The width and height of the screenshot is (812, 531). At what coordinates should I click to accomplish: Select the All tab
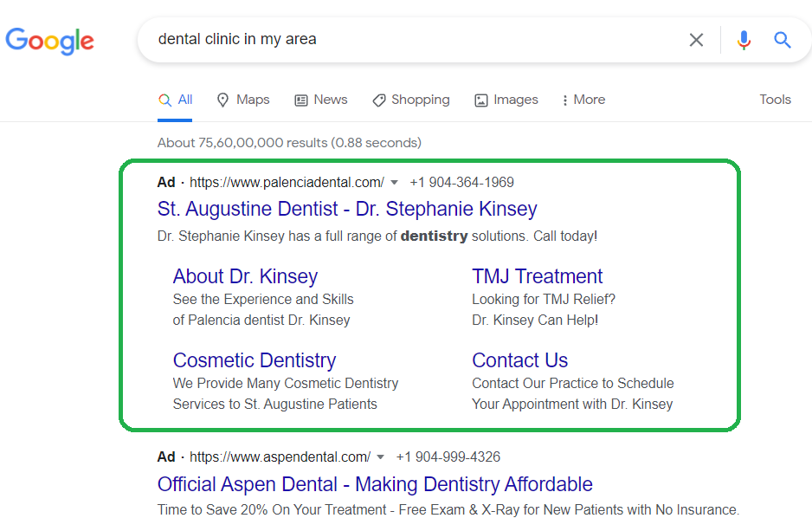176,100
